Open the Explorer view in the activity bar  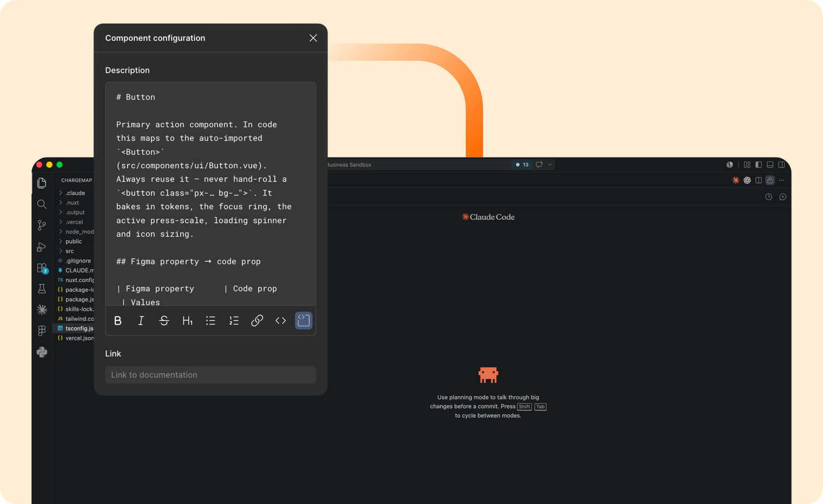click(x=42, y=183)
